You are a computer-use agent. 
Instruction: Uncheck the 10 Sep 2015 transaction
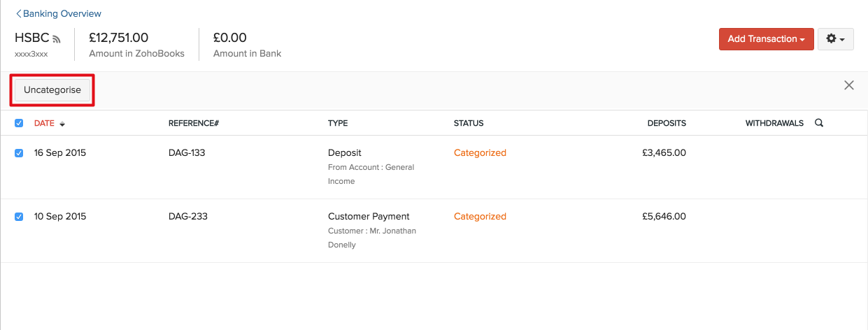[19, 217]
